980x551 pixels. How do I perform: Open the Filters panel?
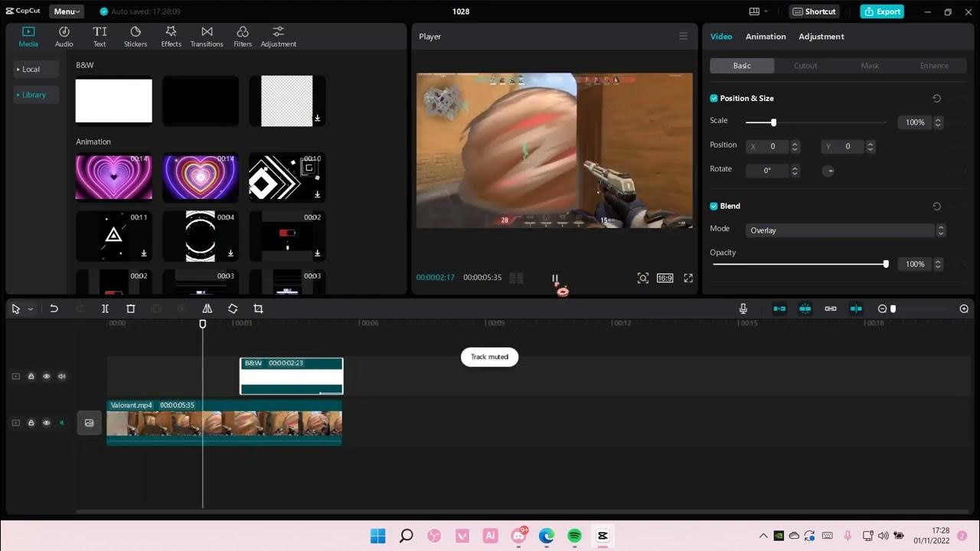tap(243, 36)
